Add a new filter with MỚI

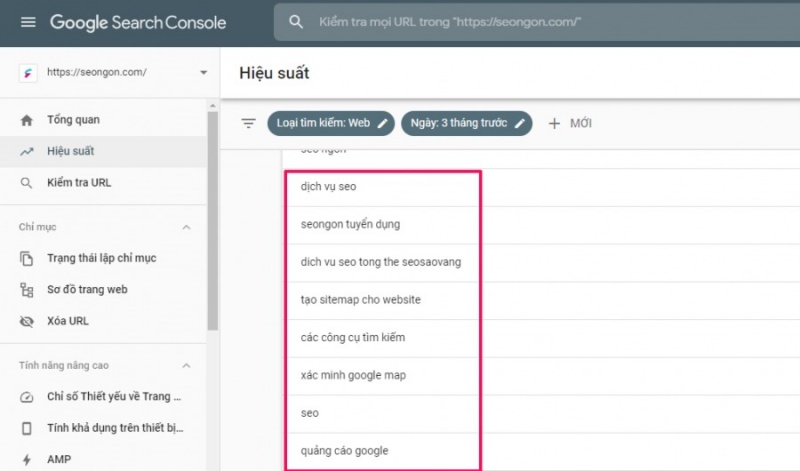pos(570,123)
